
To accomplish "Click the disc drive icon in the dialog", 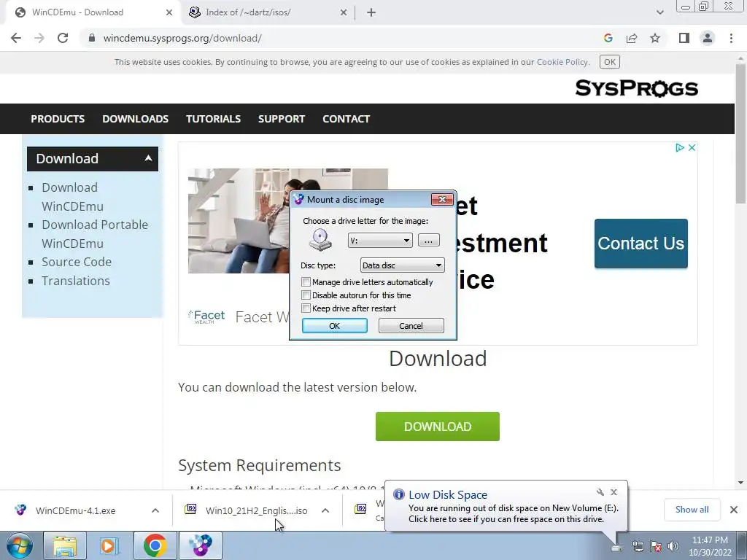I will (320, 239).
